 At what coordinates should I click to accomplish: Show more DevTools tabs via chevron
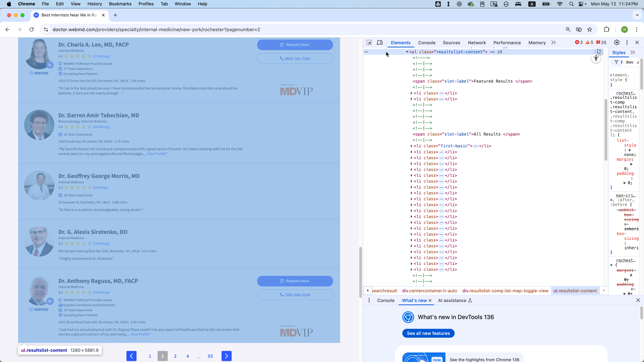click(x=553, y=42)
